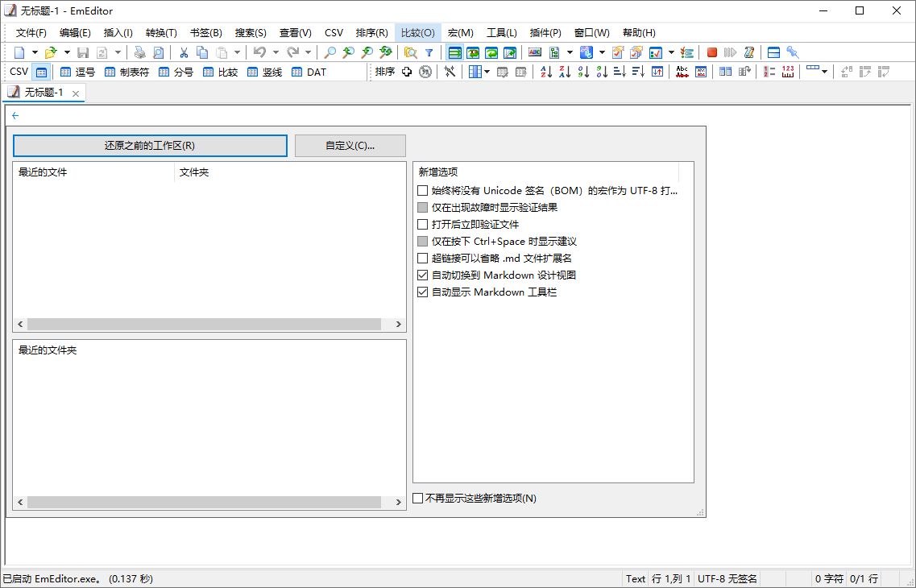This screenshot has height=588, width=916.
Task: Enable 打开后立即验证文件 checkbox
Action: tap(423, 225)
